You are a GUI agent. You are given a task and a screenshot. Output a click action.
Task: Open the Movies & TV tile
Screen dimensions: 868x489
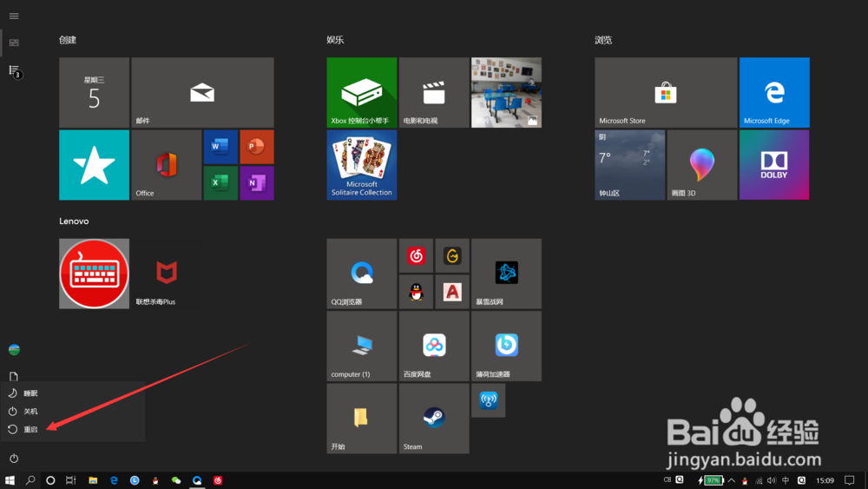pyautogui.click(x=434, y=92)
